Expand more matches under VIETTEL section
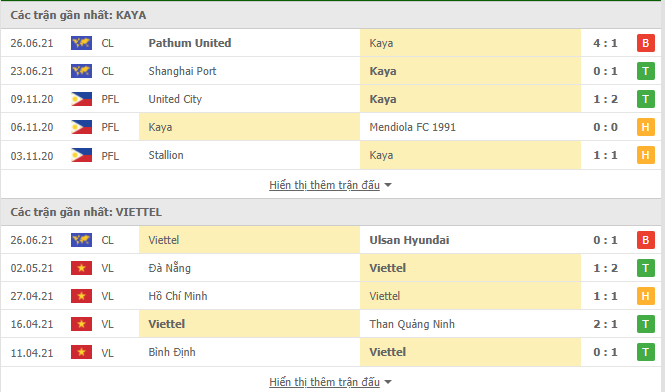The image size is (665, 392). 324,382
